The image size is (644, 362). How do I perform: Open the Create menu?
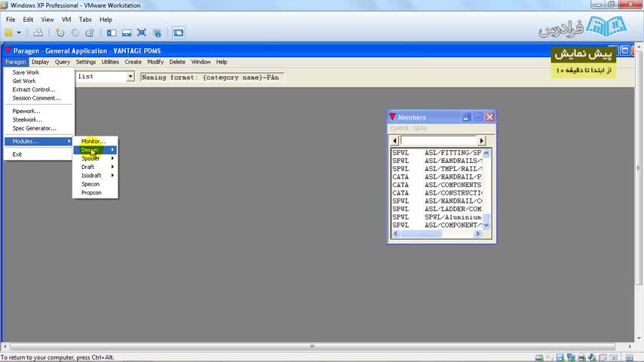pyautogui.click(x=133, y=62)
